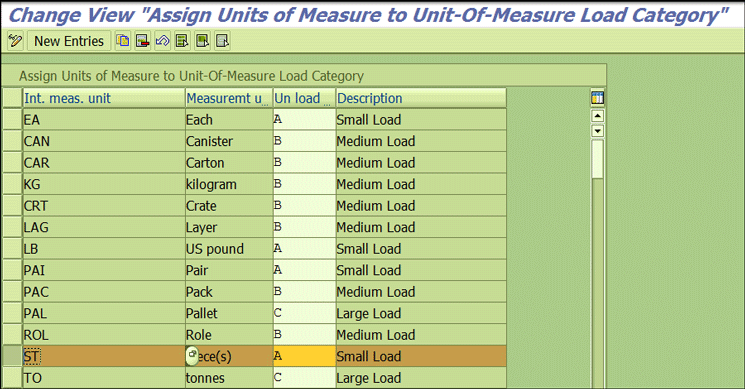
Task: Click the Deselect All icon
Action: point(222,41)
